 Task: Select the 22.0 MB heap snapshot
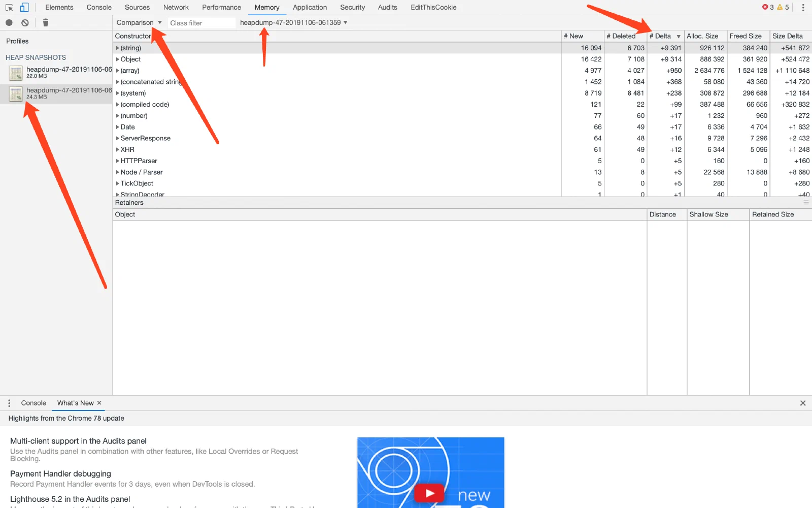tap(56, 73)
